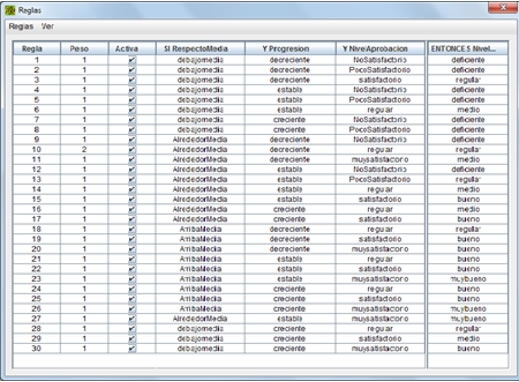The image size is (519, 382).
Task: Click AlrededorMedia cell in rule 27
Action: (200, 319)
